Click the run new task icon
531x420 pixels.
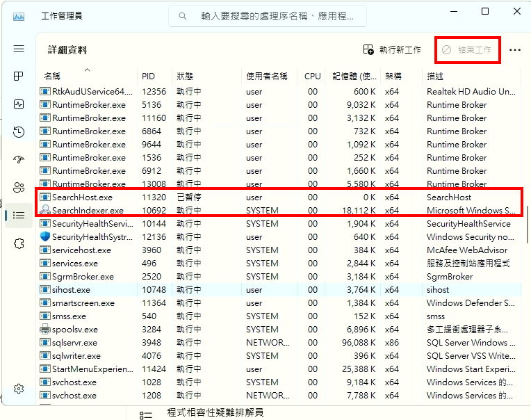(368, 50)
